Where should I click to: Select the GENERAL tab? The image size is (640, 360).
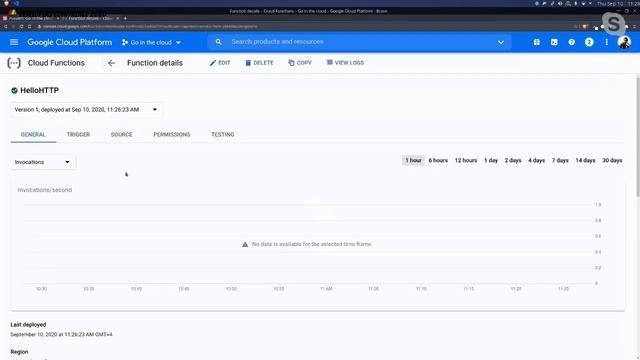click(33, 135)
